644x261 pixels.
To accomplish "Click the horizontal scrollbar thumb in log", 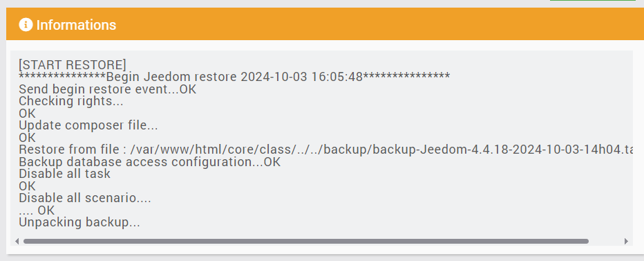I will click(306, 241).
